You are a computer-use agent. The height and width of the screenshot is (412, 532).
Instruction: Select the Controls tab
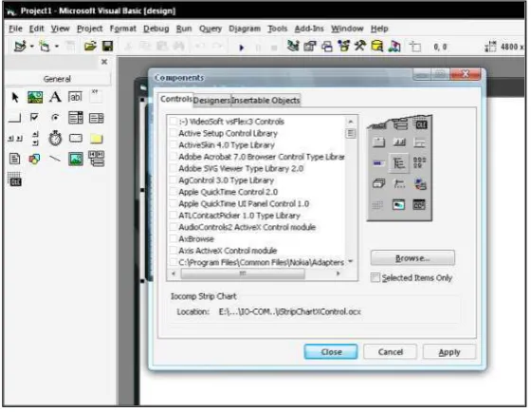pos(176,99)
